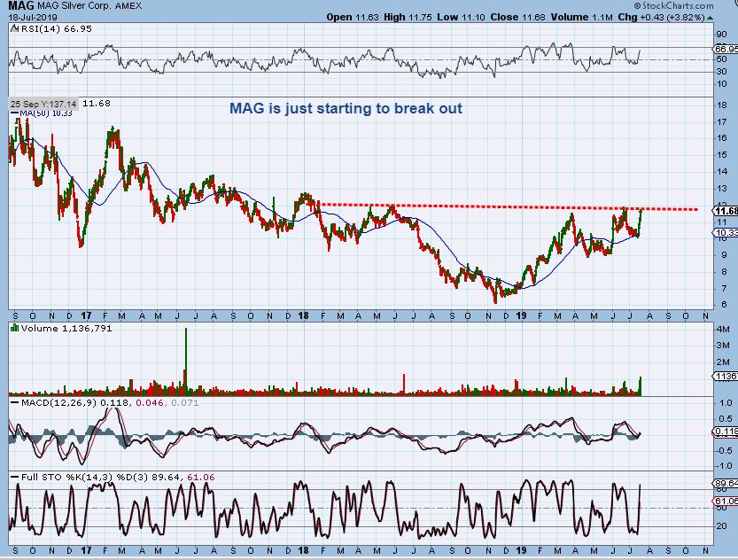Open the StockCharts.com copyright link
Screen dimensions: 738x560
click(673, 5)
